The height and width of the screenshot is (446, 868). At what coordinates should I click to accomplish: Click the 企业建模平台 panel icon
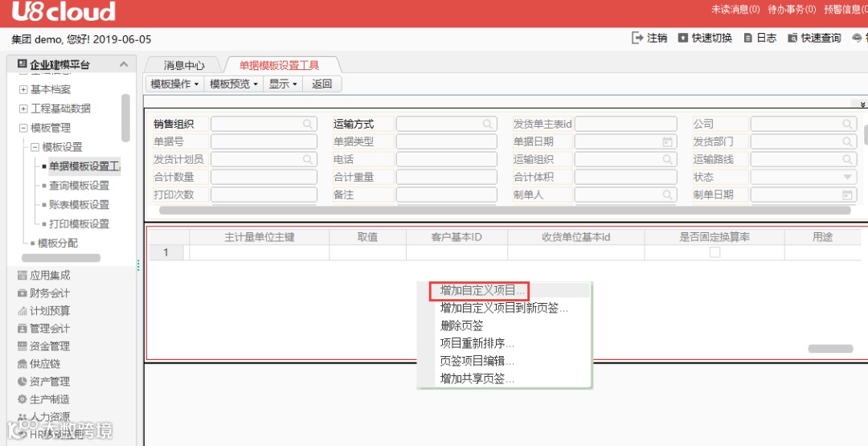coord(23,64)
